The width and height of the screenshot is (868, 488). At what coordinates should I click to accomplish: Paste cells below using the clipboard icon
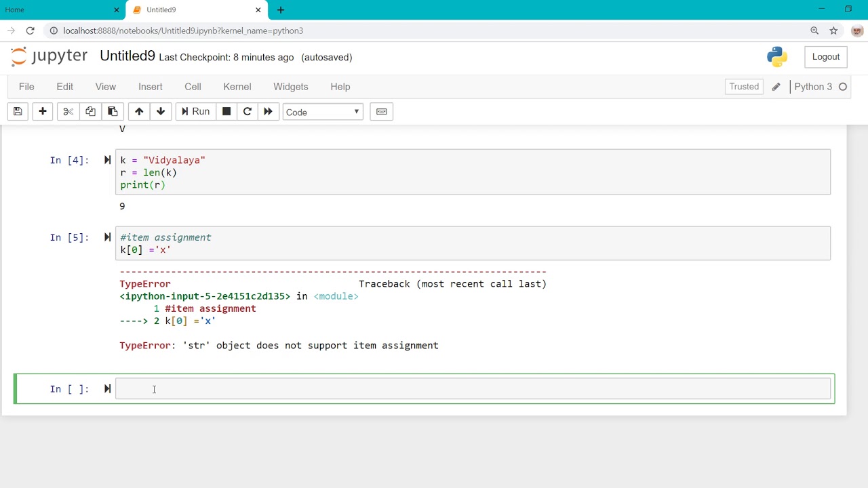[x=113, y=112]
